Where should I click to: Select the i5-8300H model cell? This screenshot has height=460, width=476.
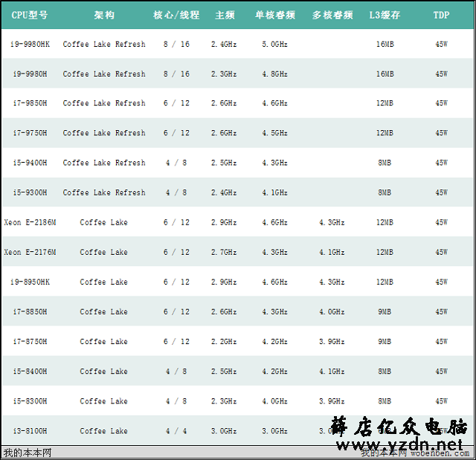tap(30, 401)
